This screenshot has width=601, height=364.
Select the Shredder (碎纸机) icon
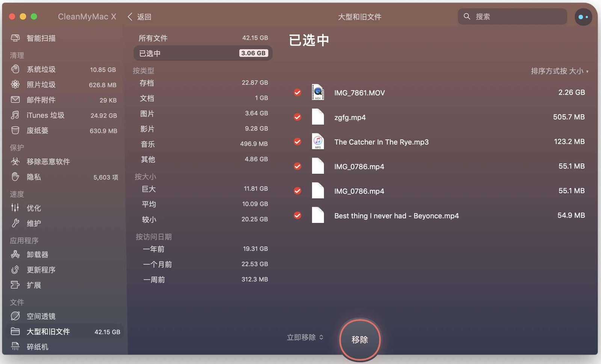[15, 346]
